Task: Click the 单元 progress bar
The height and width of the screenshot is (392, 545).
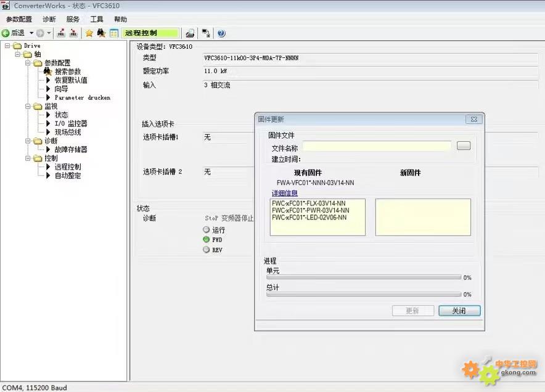Action: click(363, 278)
